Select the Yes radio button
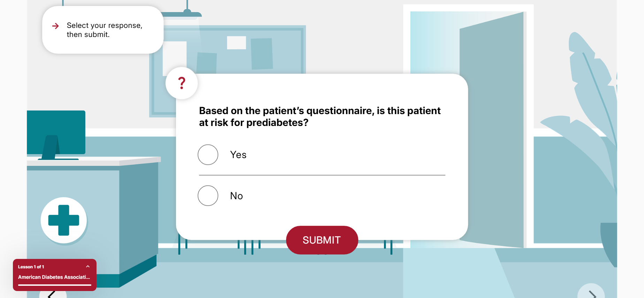Screen dimensions: 644x298 pyautogui.click(x=208, y=155)
